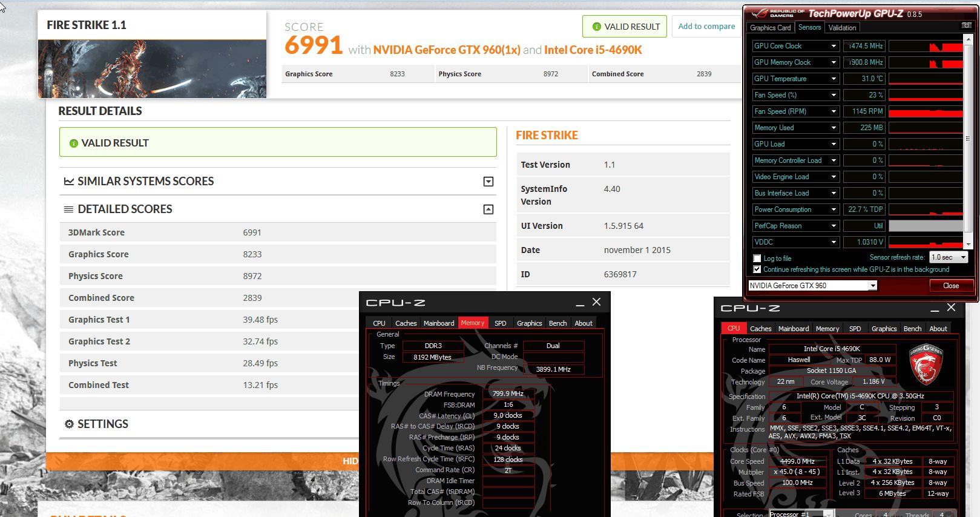Open the Validation tab in GPU-Z
Image resolution: width=980 pixels, height=517 pixels.
pos(842,28)
